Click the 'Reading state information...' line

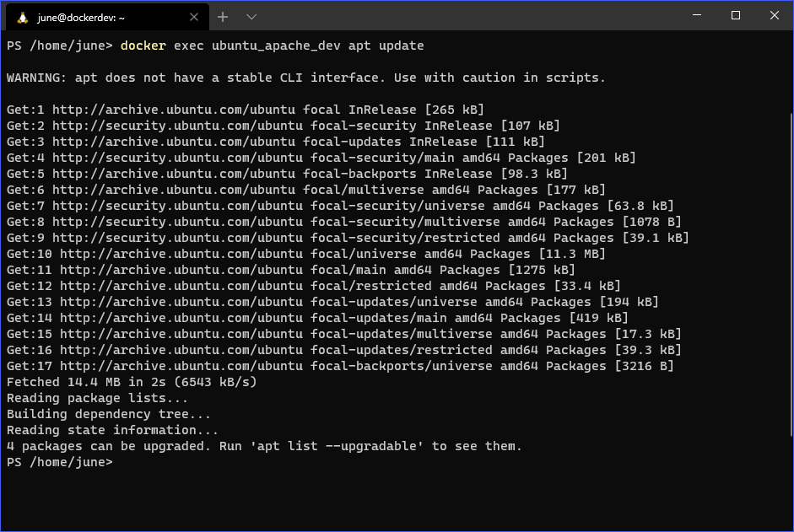(x=112, y=430)
